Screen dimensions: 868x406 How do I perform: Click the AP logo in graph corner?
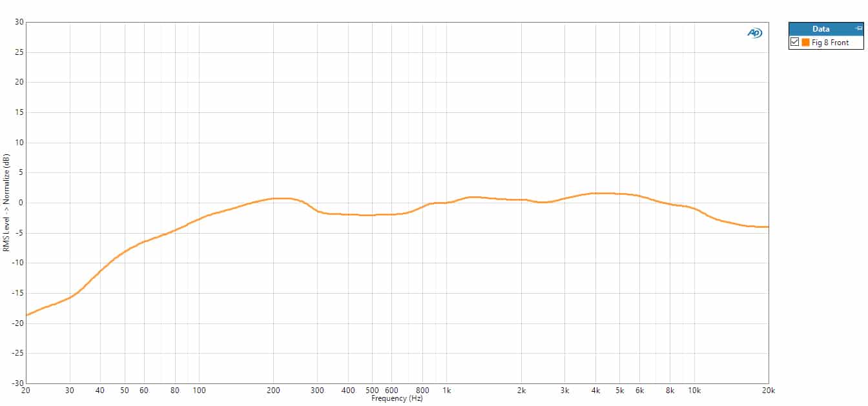[x=754, y=33]
